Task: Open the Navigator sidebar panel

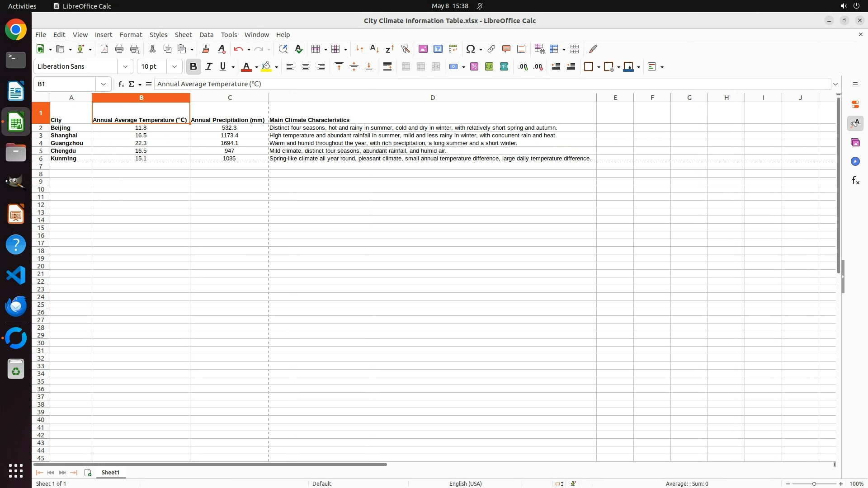Action: [x=855, y=161]
